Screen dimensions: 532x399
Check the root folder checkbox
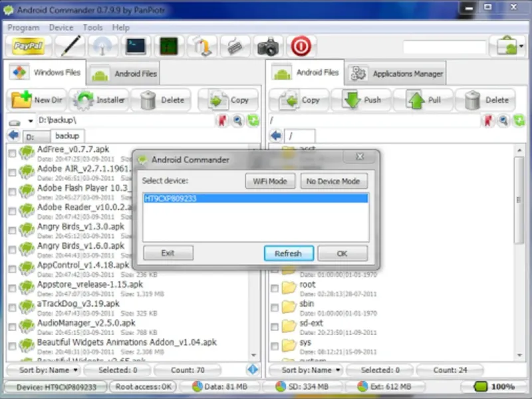(x=275, y=289)
